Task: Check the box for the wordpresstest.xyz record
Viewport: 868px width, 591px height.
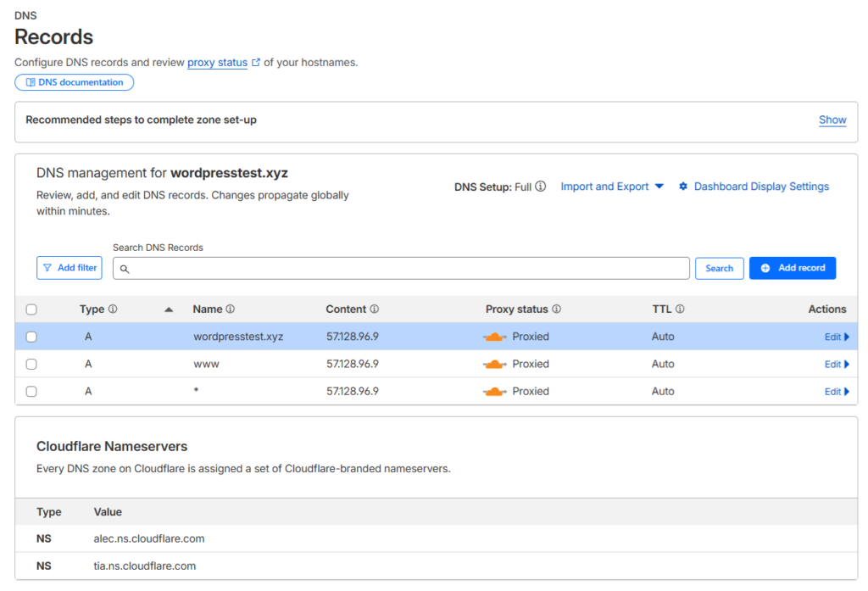Action: coord(31,337)
